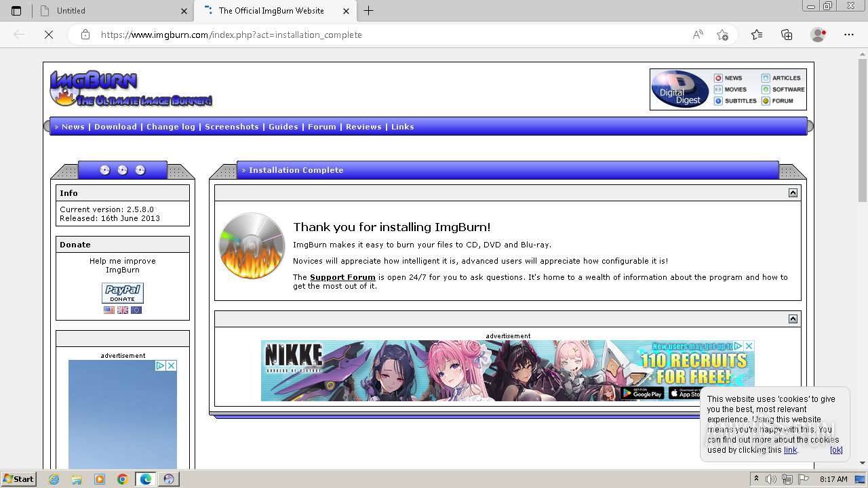Image resolution: width=868 pixels, height=488 pixels.
Task: Accept cookies with the ok link
Action: coord(836,449)
